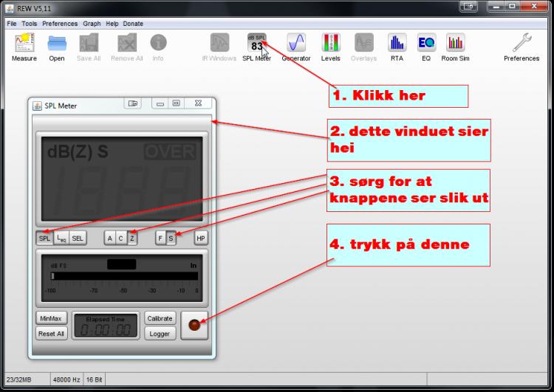Maximize the SPL Meter window

click(176, 103)
